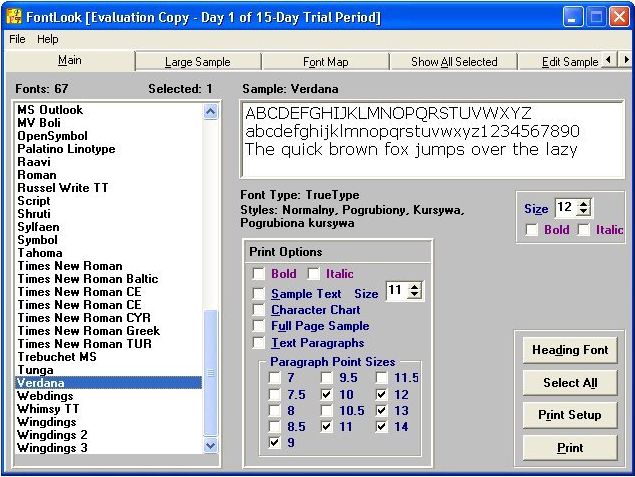Select MV Boli font in list

pyautogui.click(x=109, y=123)
